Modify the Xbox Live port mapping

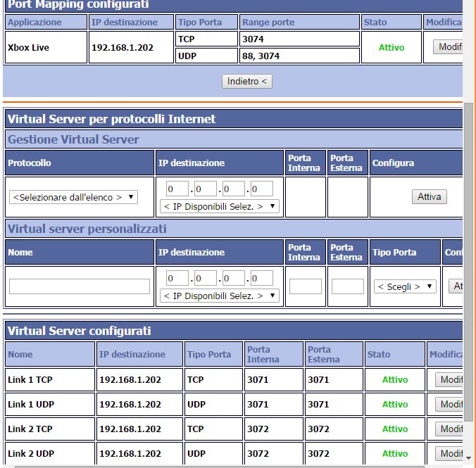coord(449,47)
